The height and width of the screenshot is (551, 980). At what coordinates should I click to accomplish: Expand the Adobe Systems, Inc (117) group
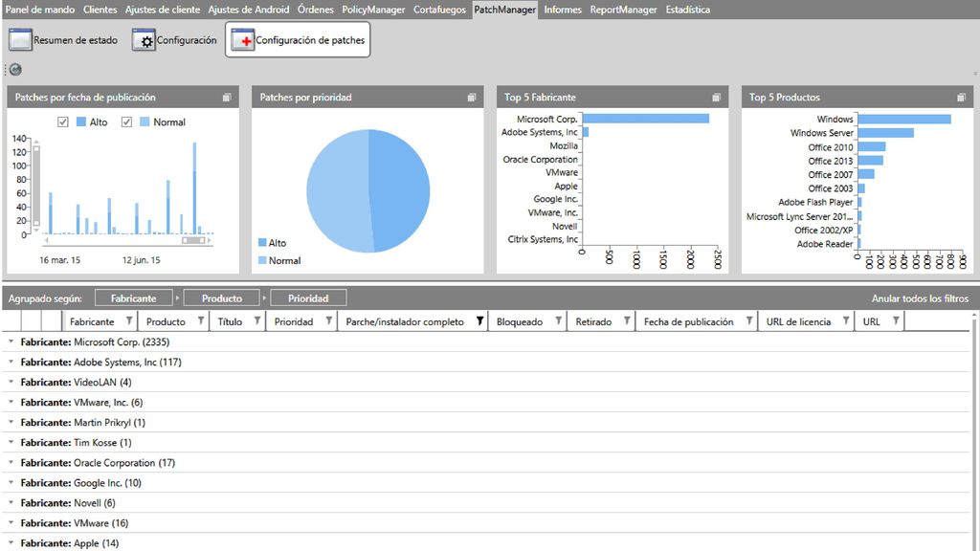(11, 362)
